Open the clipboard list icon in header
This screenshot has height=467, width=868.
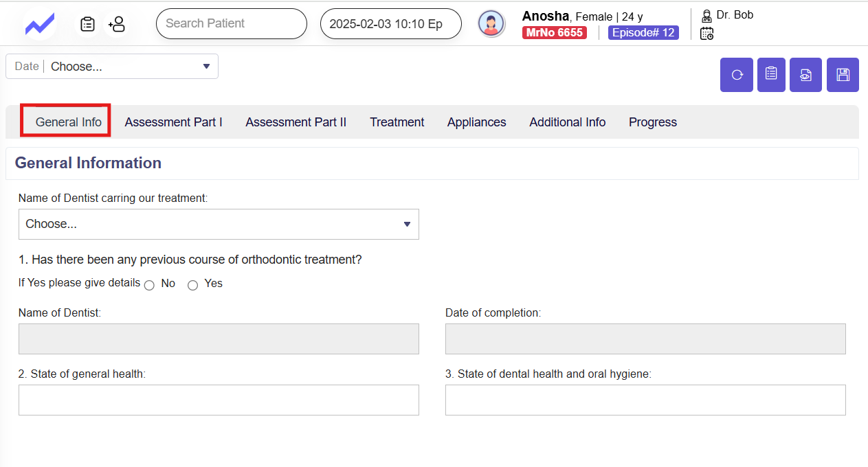click(87, 25)
